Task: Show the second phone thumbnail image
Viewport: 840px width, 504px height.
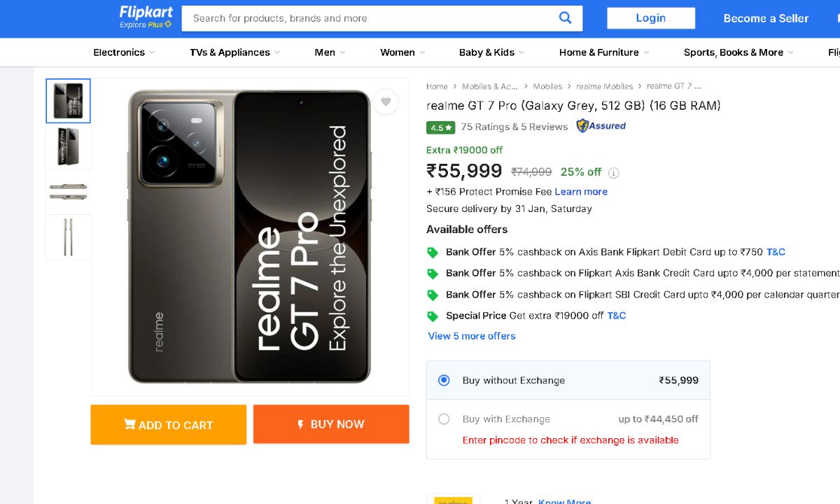Action: pyautogui.click(x=68, y=146)
